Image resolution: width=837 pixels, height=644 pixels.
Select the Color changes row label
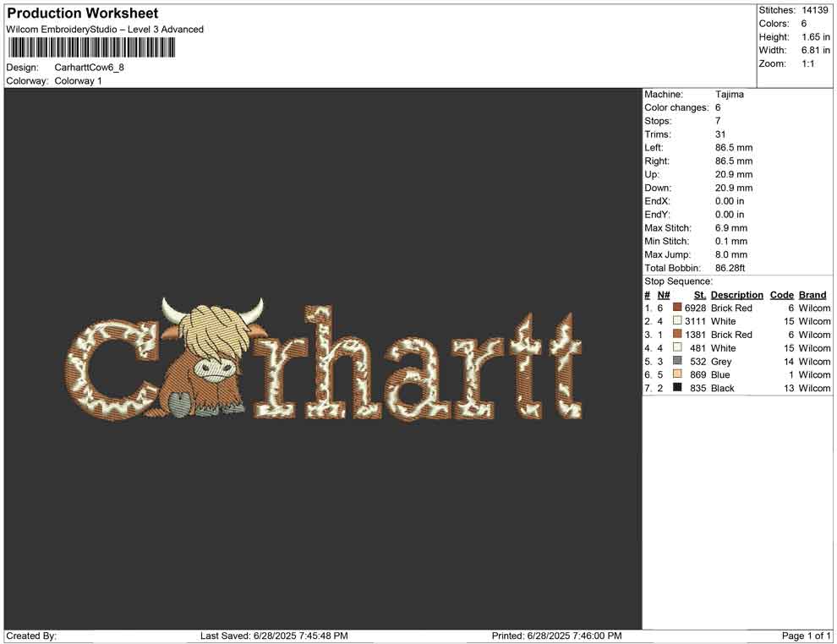coord(676,107)
